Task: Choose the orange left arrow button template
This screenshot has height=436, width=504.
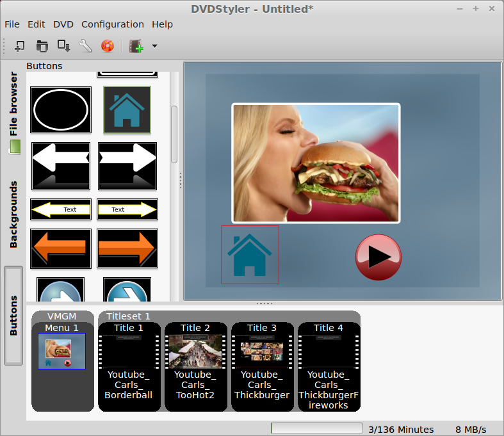Action: 61,248
